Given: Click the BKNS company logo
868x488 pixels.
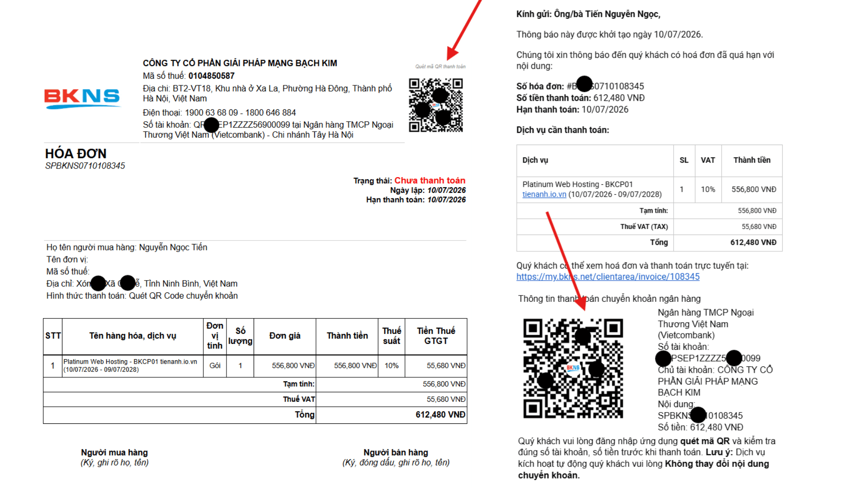Looking at the screenshot, I should [82, 99].
